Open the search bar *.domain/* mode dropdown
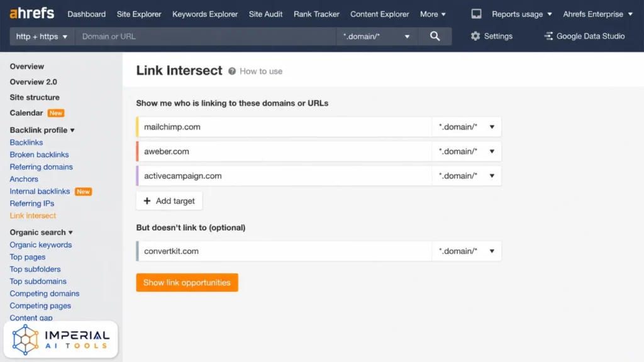The height and width of the screenshot is (362, 644). (x=377, y=36)
